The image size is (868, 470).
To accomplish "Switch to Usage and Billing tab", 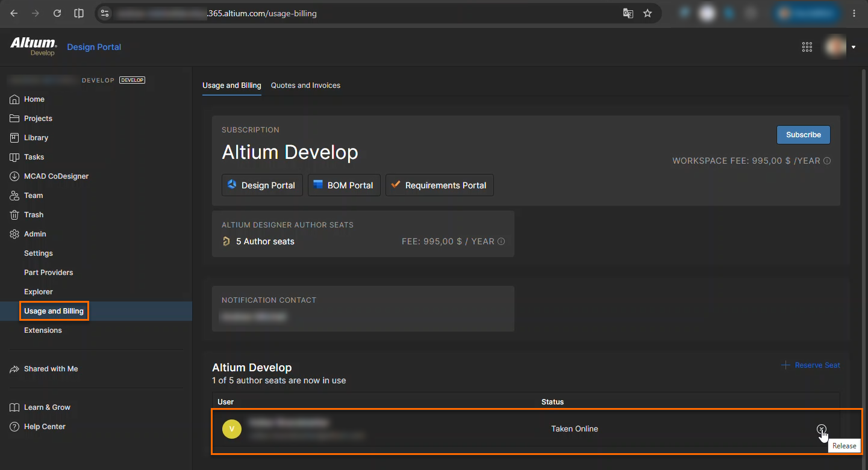I will pos(232,85).
